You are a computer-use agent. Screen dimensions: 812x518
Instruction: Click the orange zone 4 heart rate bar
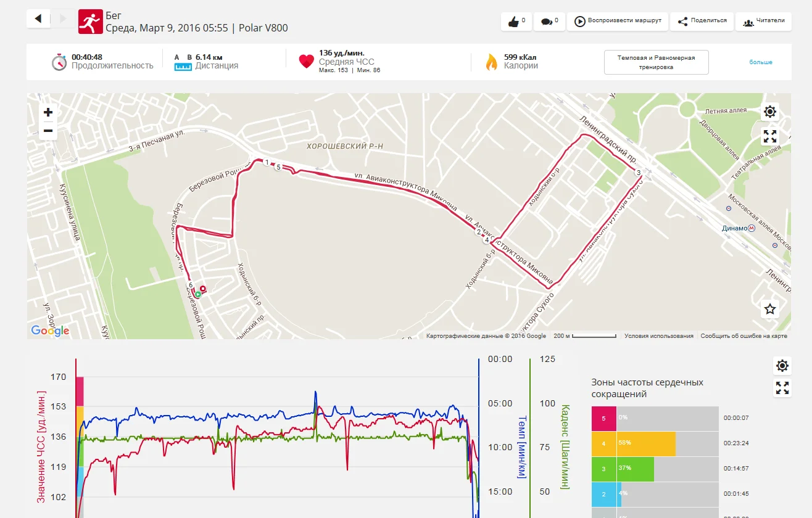[645, 443]
